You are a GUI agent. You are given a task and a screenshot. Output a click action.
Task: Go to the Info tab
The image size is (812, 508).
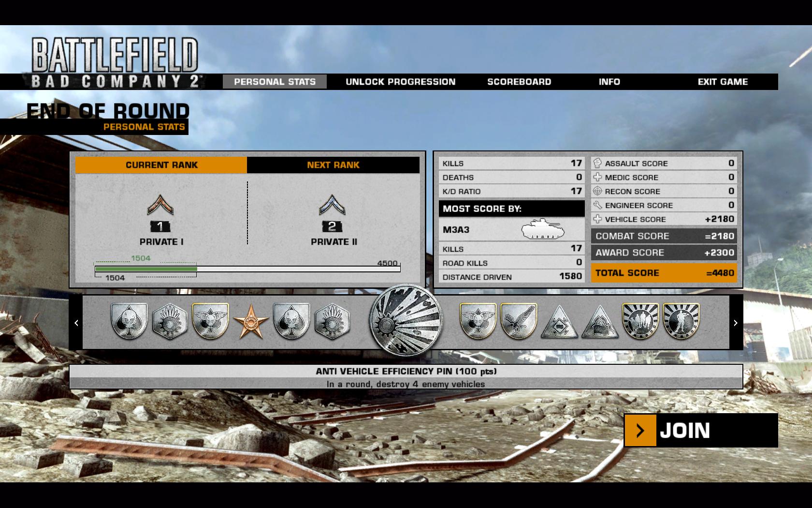[609, 82]
